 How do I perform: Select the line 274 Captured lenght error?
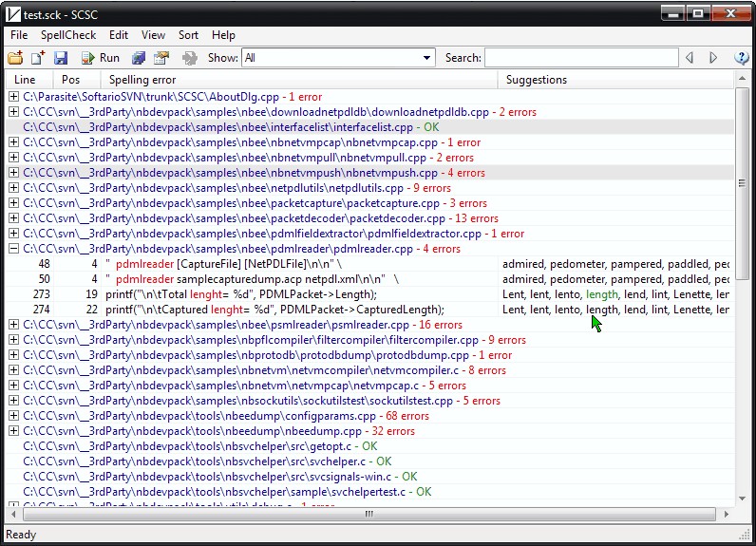[x=369, y=310]
